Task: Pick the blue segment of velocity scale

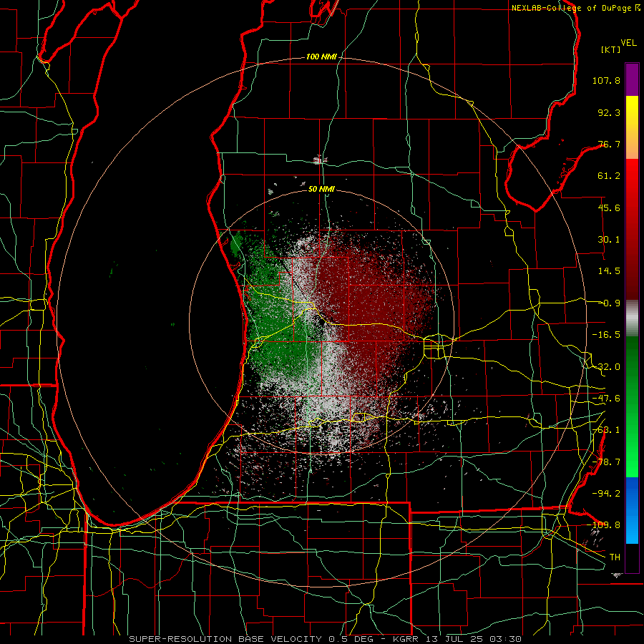Action: click(632, 510)
